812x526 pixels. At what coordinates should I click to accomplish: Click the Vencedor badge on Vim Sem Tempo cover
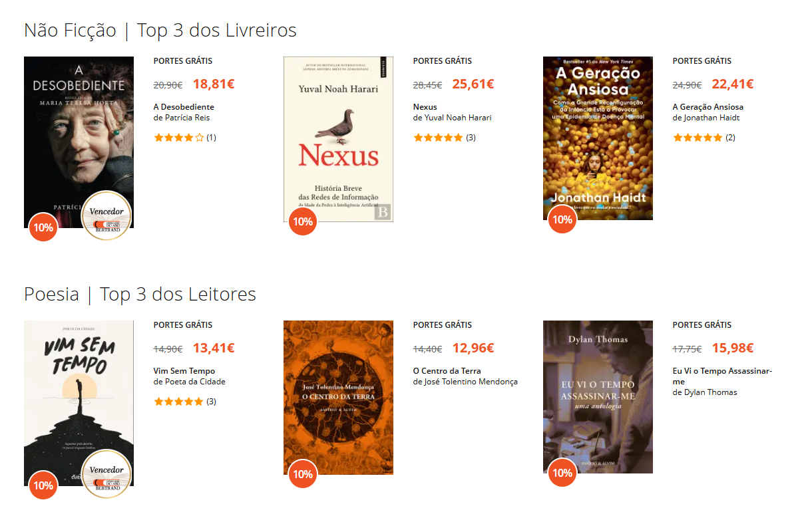[x=106, y=474]
